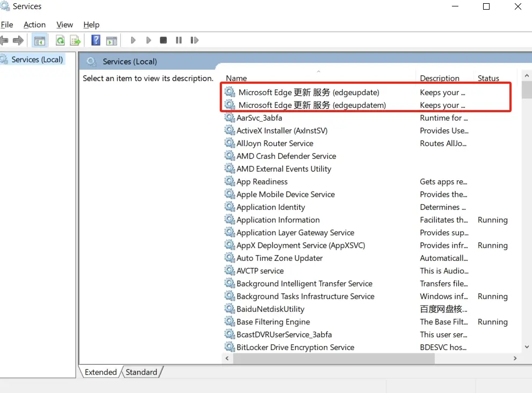Click the Forward arrow in the toolbar
The image size is (532, 393).
pyautogui.click(x=18, y=40)
